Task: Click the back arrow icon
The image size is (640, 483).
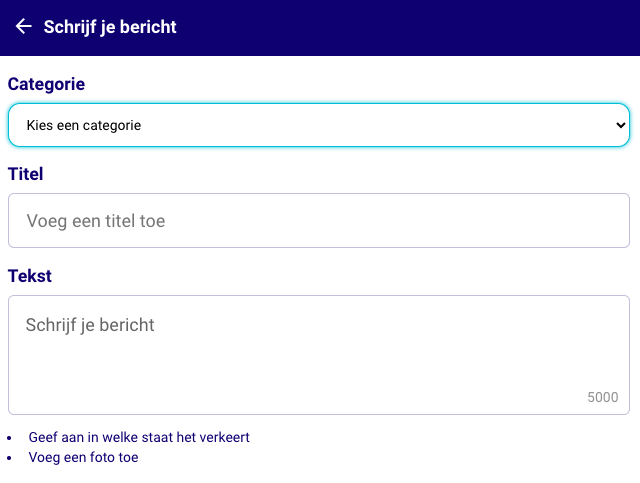Action: (24, 27)
